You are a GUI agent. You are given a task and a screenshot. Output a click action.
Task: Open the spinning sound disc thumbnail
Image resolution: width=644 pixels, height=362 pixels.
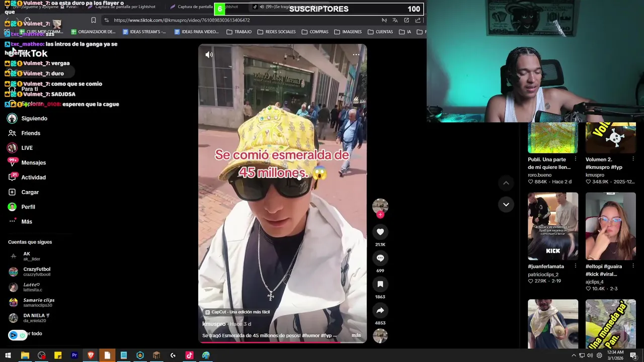tap(380, 336)
